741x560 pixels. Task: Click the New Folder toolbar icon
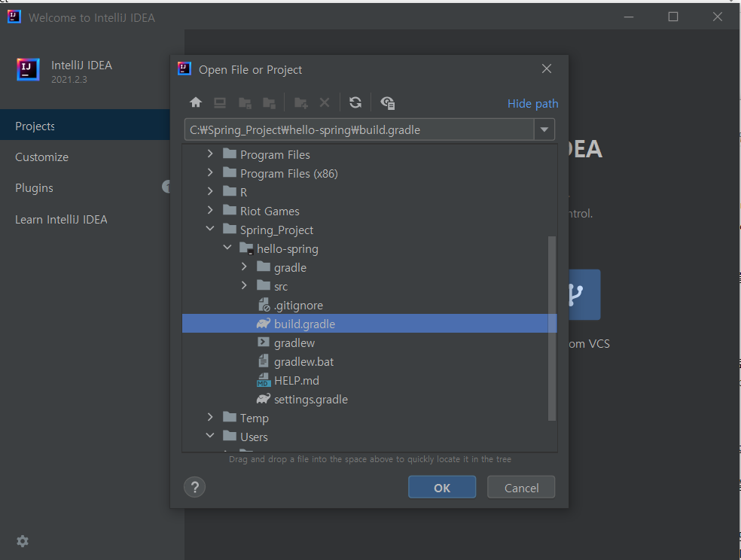tap(300, 103)
